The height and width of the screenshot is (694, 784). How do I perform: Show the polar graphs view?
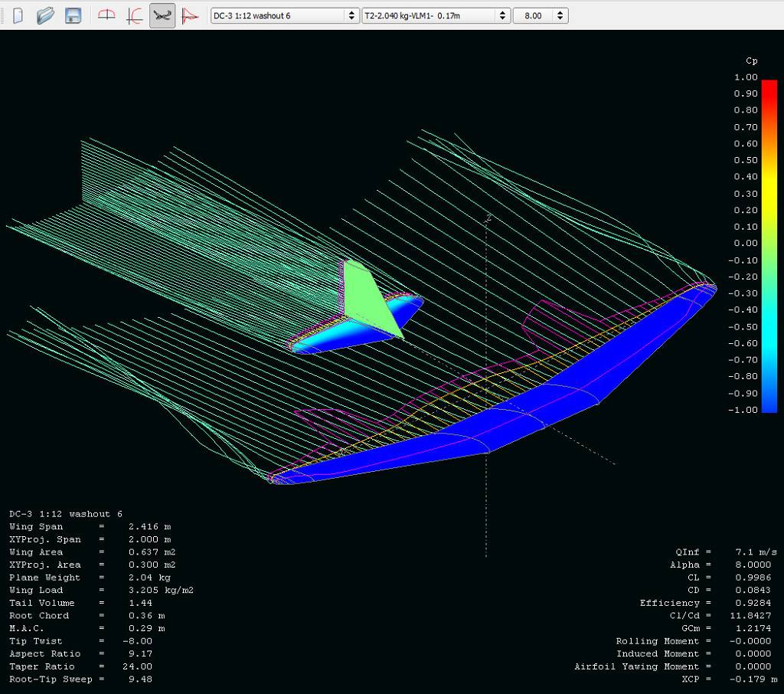135,15
